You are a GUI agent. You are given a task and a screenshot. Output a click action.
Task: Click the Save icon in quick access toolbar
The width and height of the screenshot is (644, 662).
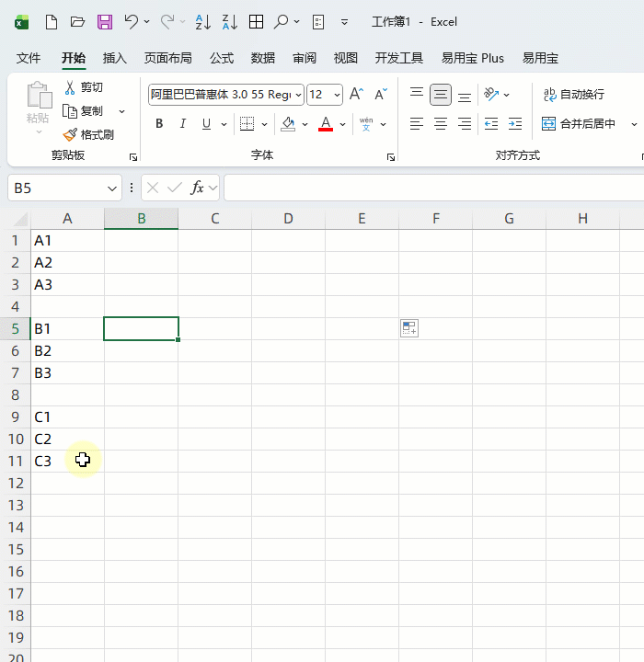point(104,21)
